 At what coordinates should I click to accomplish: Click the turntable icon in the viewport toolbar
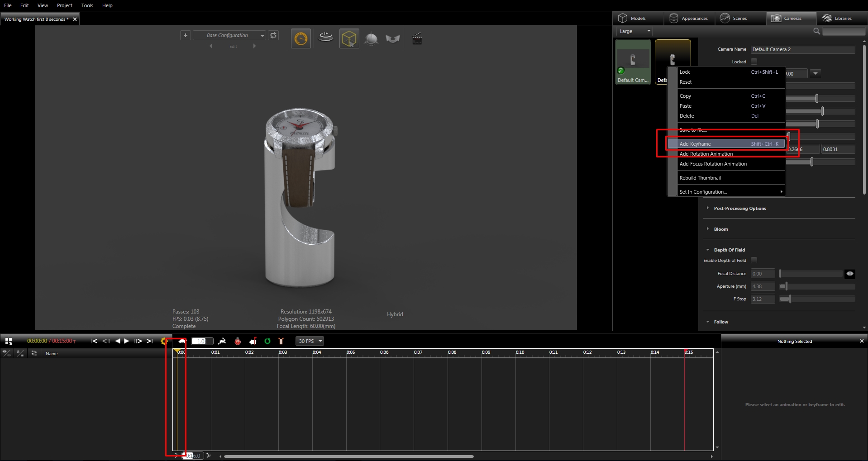pos(325,38)
